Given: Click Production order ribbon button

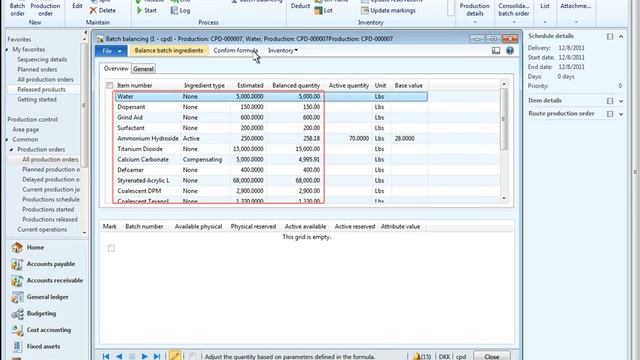Looking at the screenshot, I should (x=45, y=10).
